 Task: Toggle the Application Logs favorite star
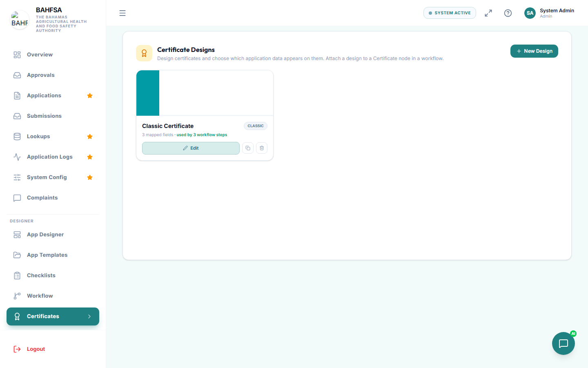[90, 157]
